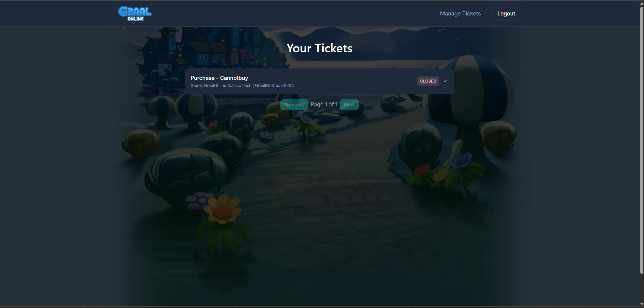Click the scrollbar track below the thumb
The width and height of the screenshot is (644, 308).
pos(642,288)
